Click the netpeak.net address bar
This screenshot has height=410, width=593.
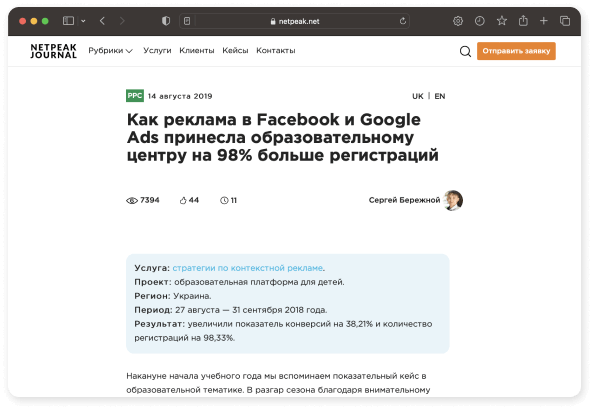294,21
